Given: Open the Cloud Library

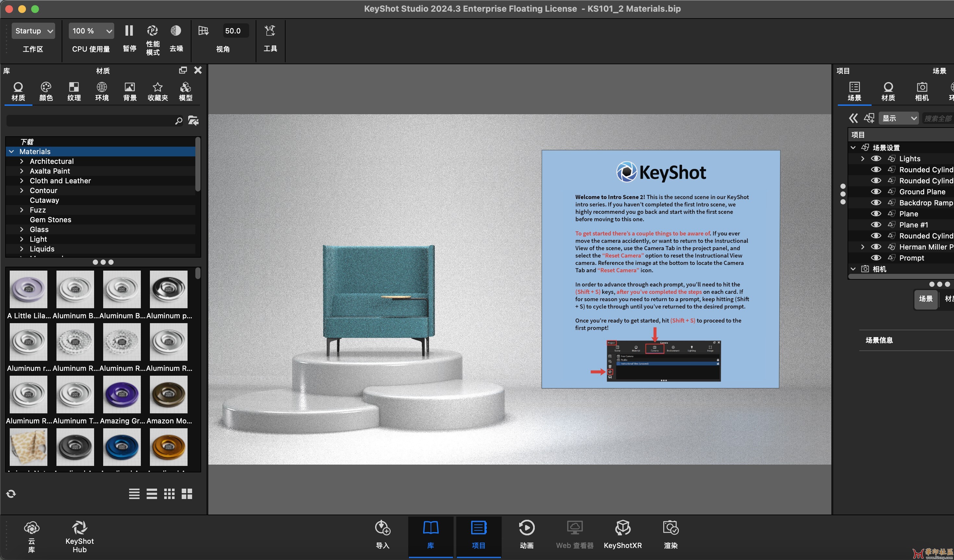Looking at the screenshot, I should [x=32, y=536].
